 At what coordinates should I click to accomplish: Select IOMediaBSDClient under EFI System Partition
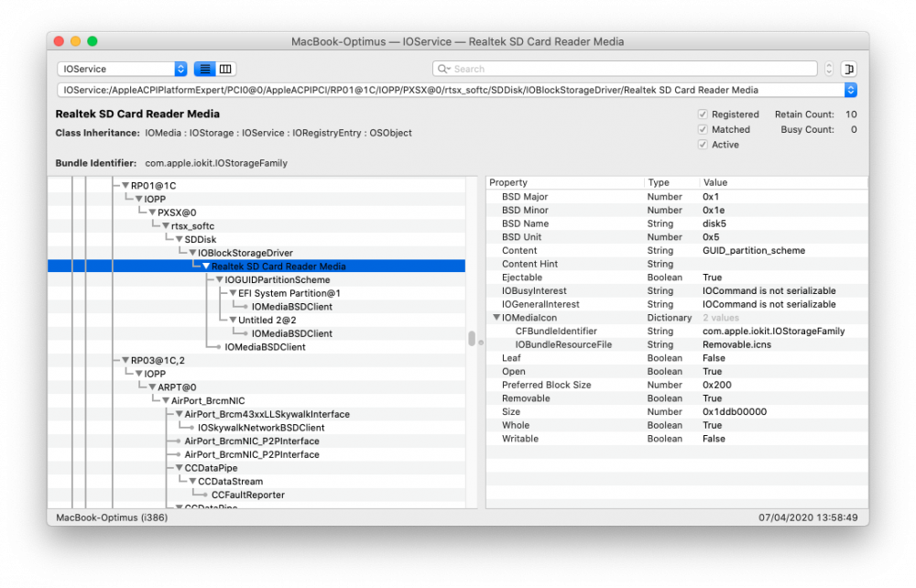(256, 307)
